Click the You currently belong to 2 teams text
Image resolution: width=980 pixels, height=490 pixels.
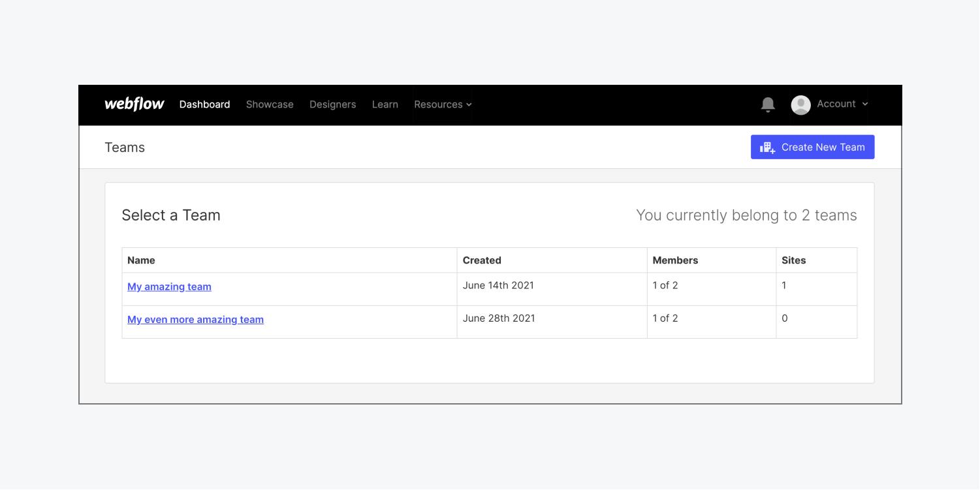746,215
